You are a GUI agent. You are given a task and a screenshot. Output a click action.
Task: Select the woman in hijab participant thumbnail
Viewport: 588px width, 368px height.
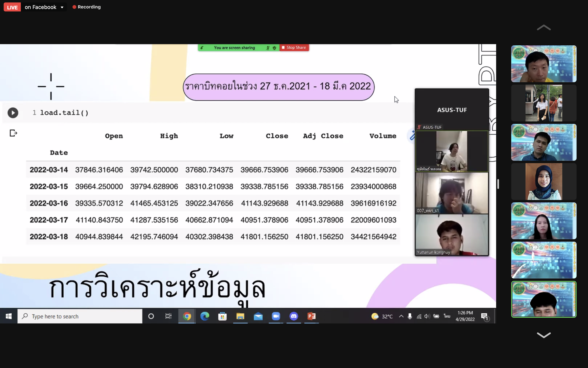[544, 182]
